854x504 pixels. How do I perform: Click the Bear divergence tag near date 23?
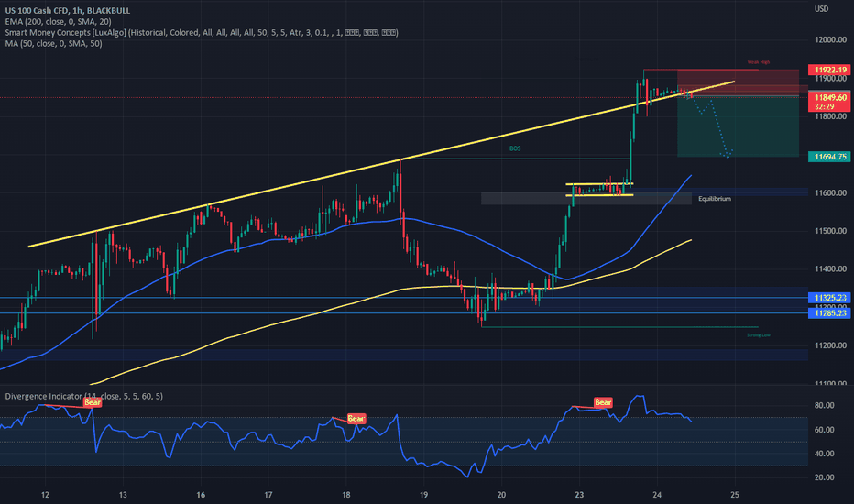(x=603, y=402)
